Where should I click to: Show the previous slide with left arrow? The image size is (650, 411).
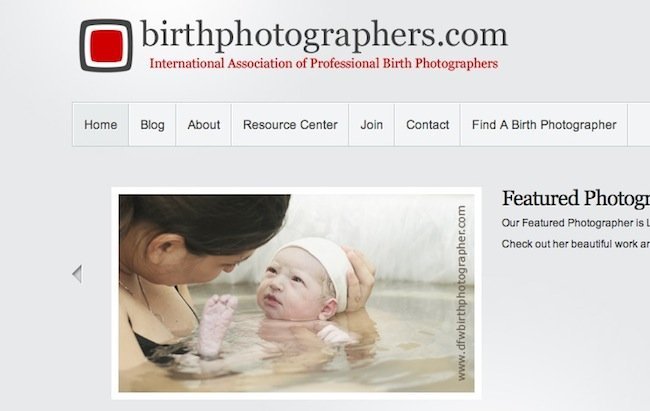click(77, 274)
